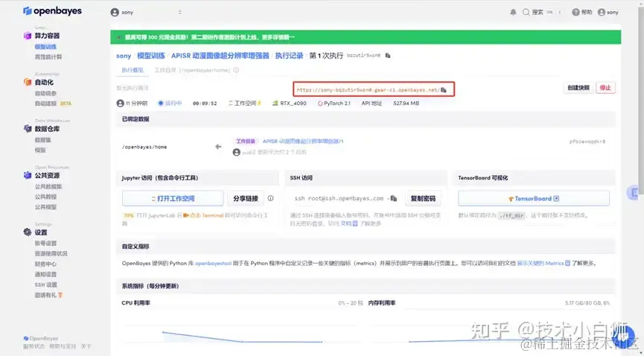Open the openbayestool link
This screenshot has height=356, width=644.
coord(213,263)
